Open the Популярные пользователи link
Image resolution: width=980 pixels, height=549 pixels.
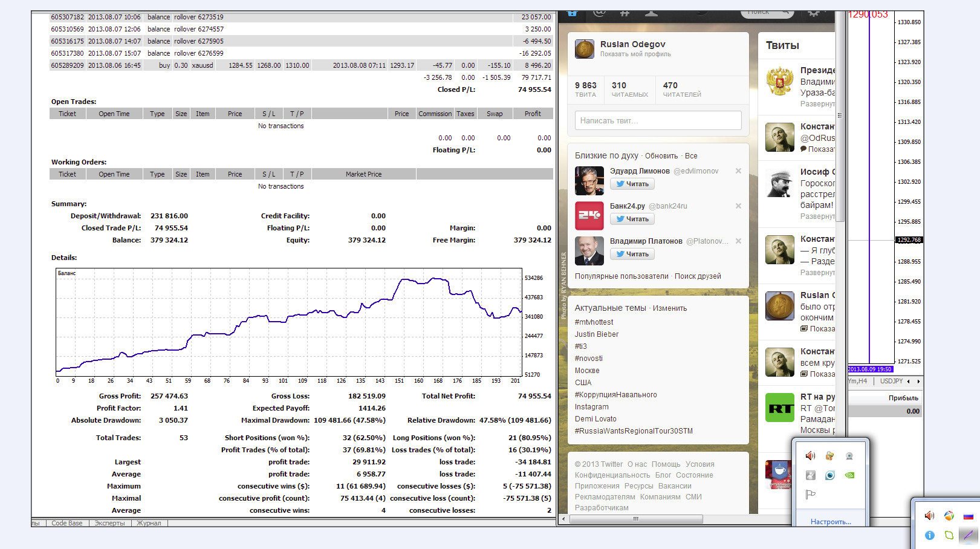[621, 276]
